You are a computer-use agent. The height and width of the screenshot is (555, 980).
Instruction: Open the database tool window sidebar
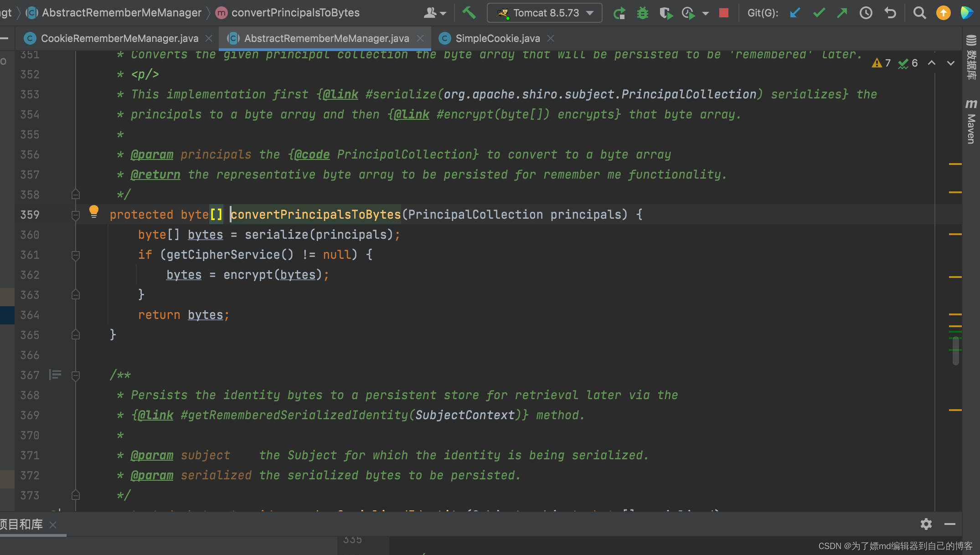click(x=971, y=57)
